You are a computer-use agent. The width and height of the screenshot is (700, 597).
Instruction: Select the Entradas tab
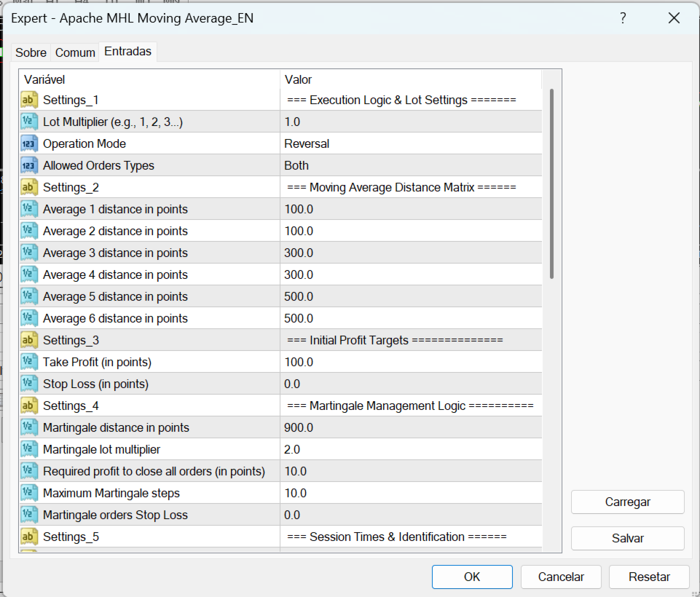coord(127,51)
